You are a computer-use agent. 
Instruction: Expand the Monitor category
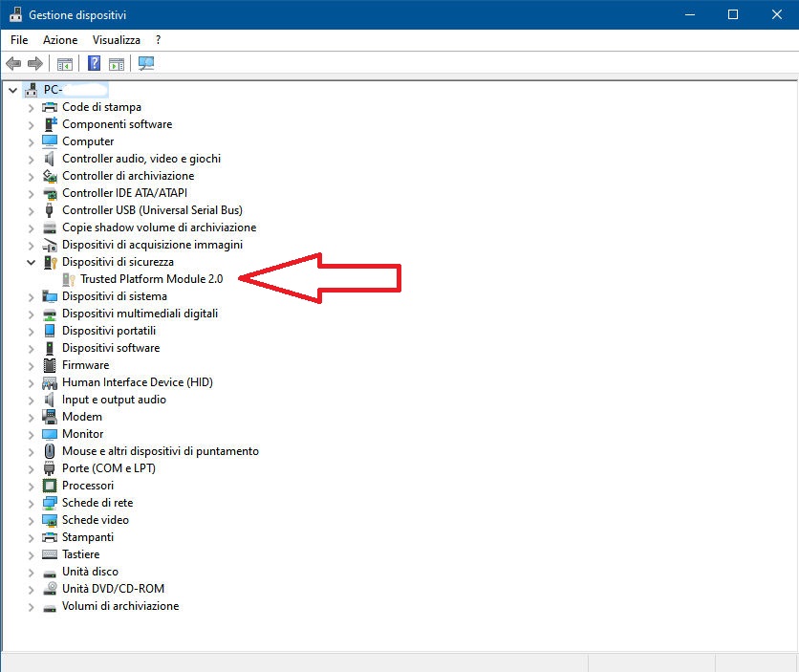point(32,435)
